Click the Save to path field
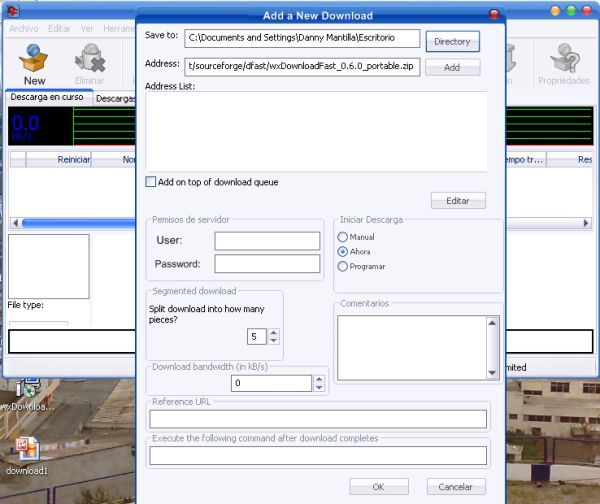The image size is (600, 504). click(x=302, y=38)
